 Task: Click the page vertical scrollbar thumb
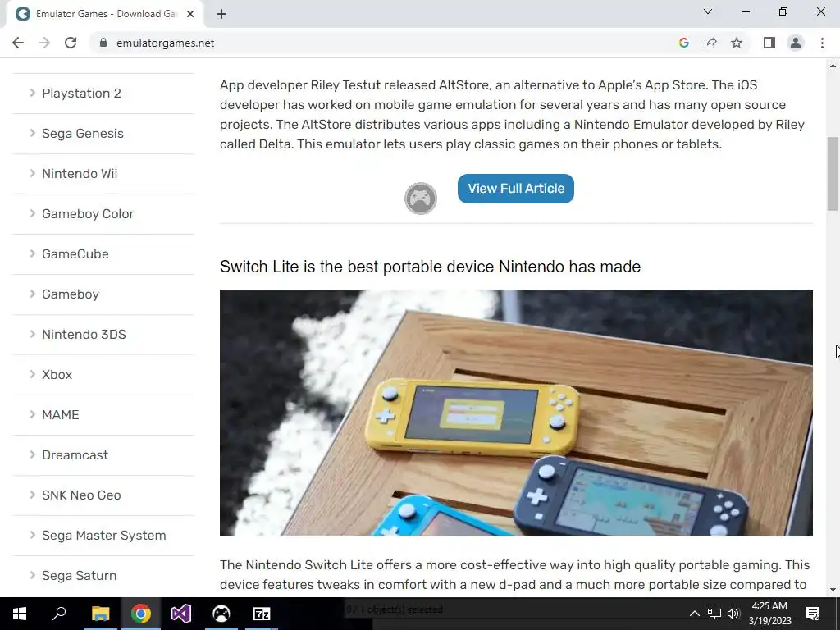click(833, 174)
